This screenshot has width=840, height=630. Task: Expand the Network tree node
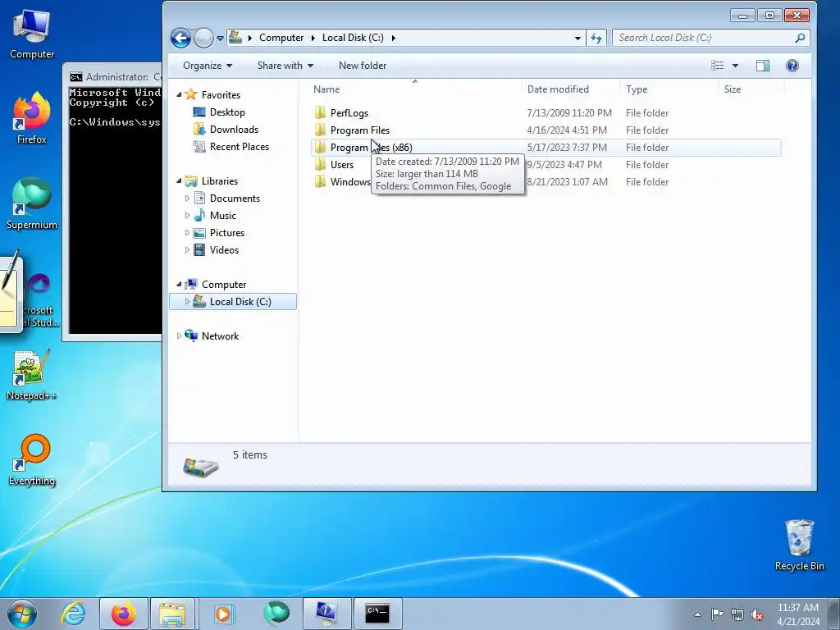[179, 336]
